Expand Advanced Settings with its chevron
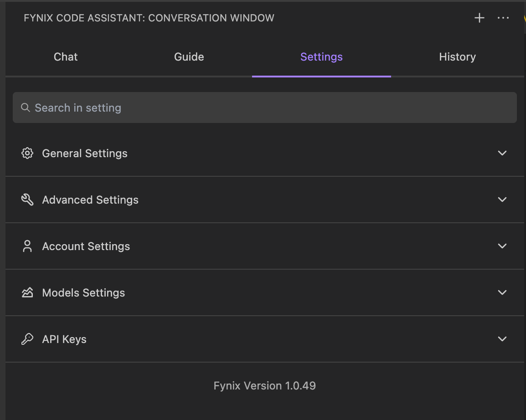526x420 pixels. 502,200
